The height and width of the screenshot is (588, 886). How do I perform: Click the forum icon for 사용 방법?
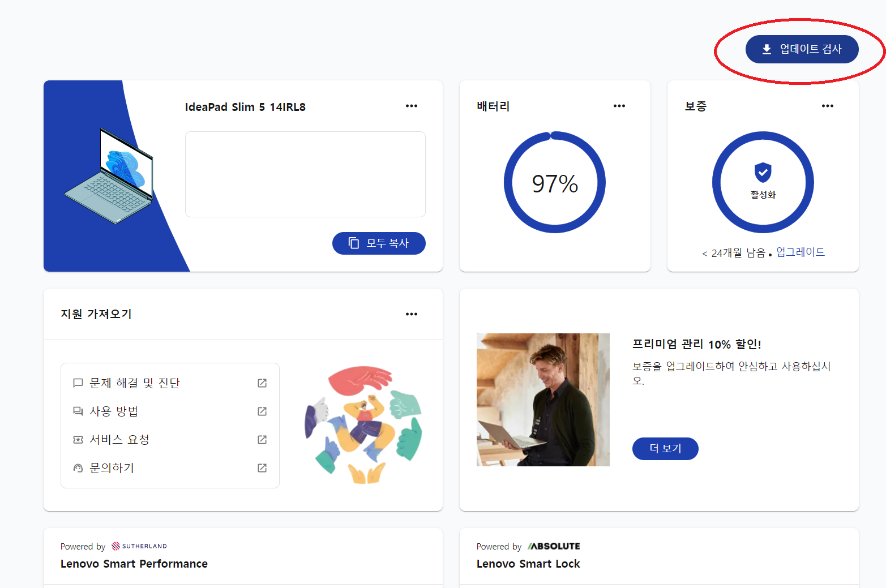[x=78, y=411]
